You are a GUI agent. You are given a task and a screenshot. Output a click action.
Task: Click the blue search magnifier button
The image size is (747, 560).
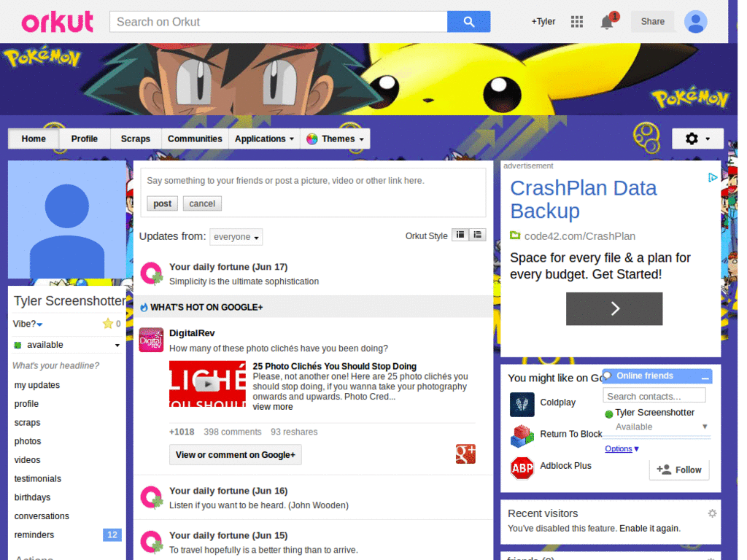(468, 22)
